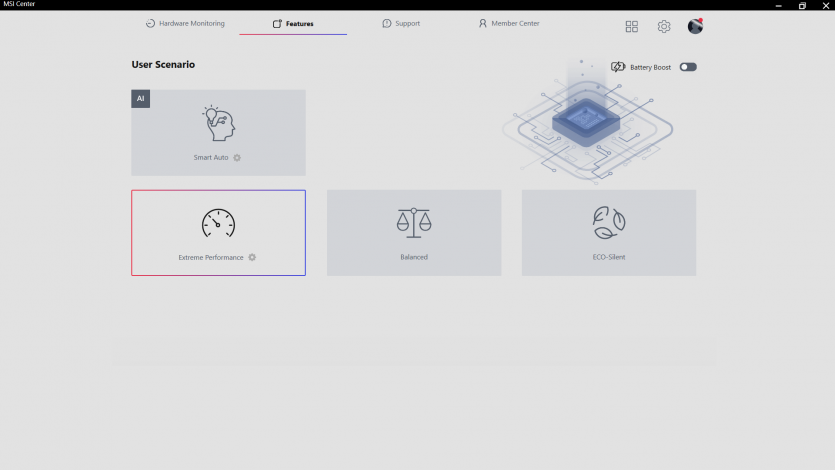
Task: Open the Support tab
Action: pyautogui.click(x=401, y=23)
